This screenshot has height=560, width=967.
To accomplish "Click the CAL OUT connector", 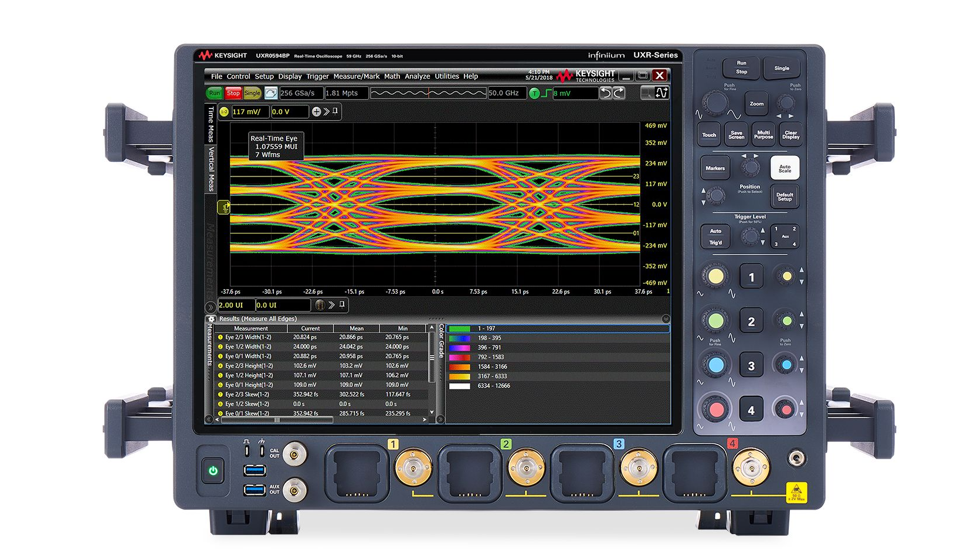I will click(x=294, y=454).
